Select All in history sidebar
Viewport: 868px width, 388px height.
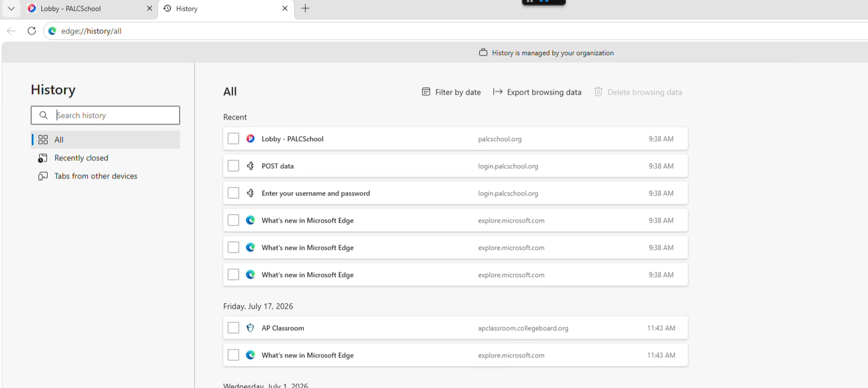coord(105,140)
